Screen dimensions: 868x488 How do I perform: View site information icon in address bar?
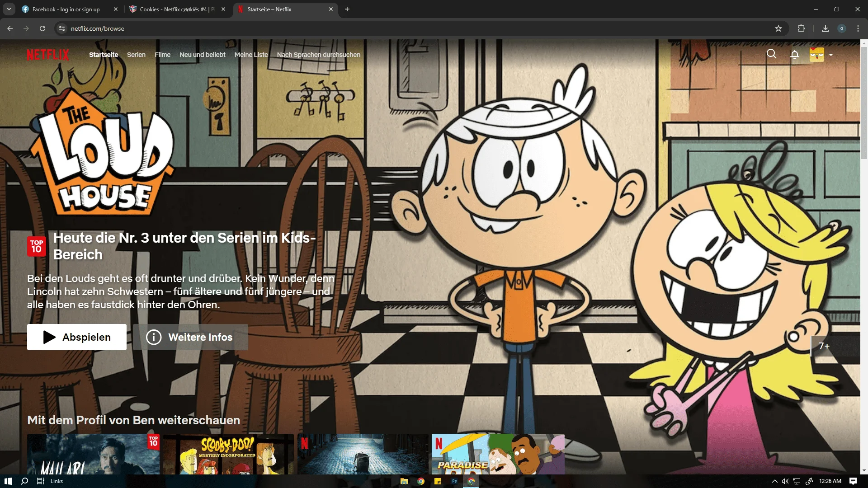(x=62, y=28)
